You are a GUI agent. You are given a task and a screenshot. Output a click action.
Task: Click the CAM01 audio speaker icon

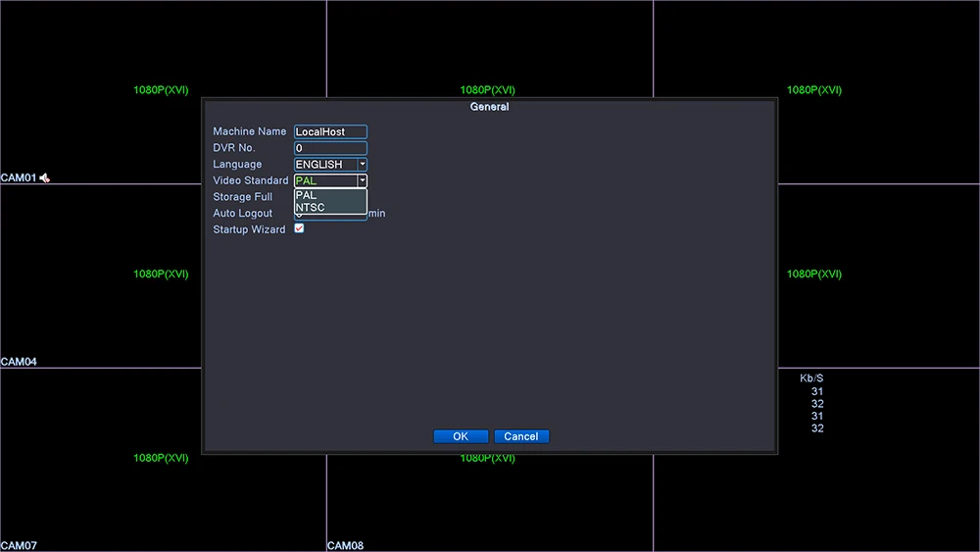coord(44,178)
